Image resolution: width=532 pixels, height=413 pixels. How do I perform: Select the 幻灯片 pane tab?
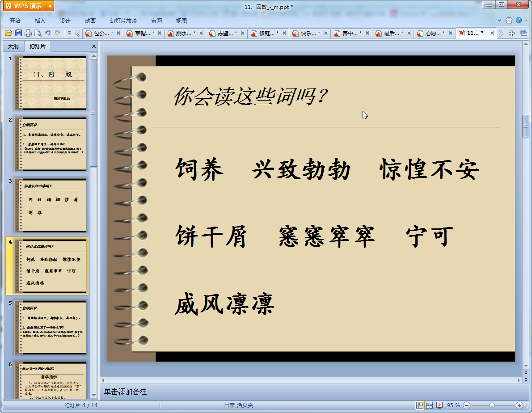click(37, 46)
